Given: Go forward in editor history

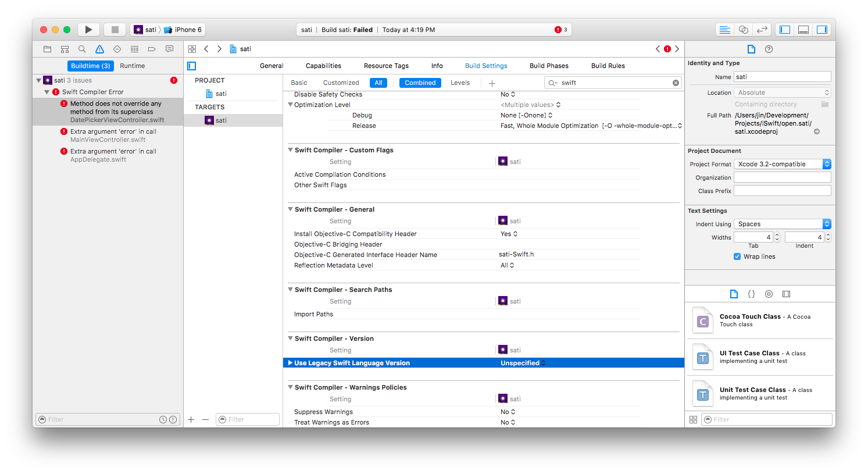Looking at the screenshot, I should (x=219, y=49).
